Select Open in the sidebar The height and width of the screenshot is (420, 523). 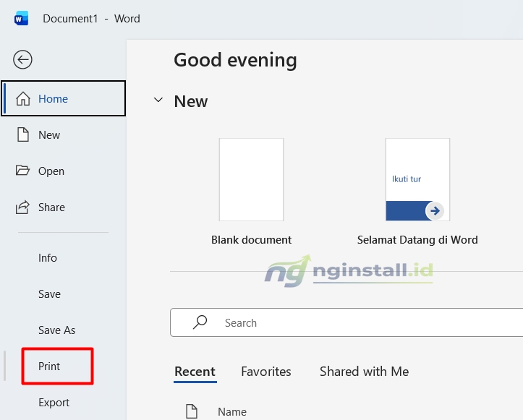point(64,171)
